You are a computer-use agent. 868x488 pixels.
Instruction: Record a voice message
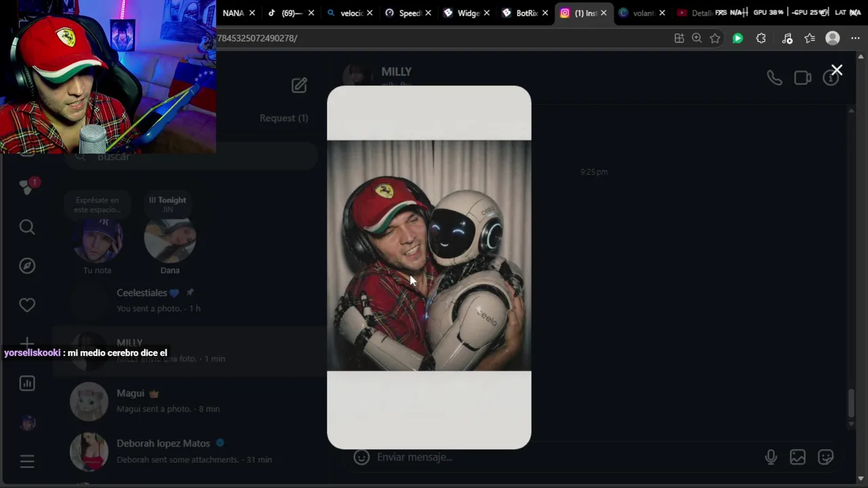tap(771, 457)
